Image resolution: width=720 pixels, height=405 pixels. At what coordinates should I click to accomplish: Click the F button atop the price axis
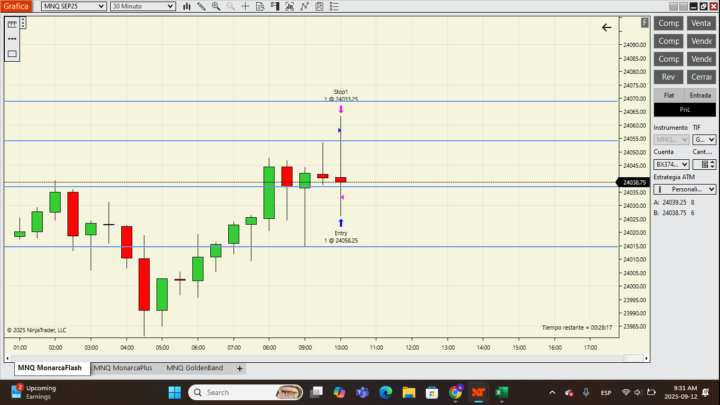click(644, 22)
